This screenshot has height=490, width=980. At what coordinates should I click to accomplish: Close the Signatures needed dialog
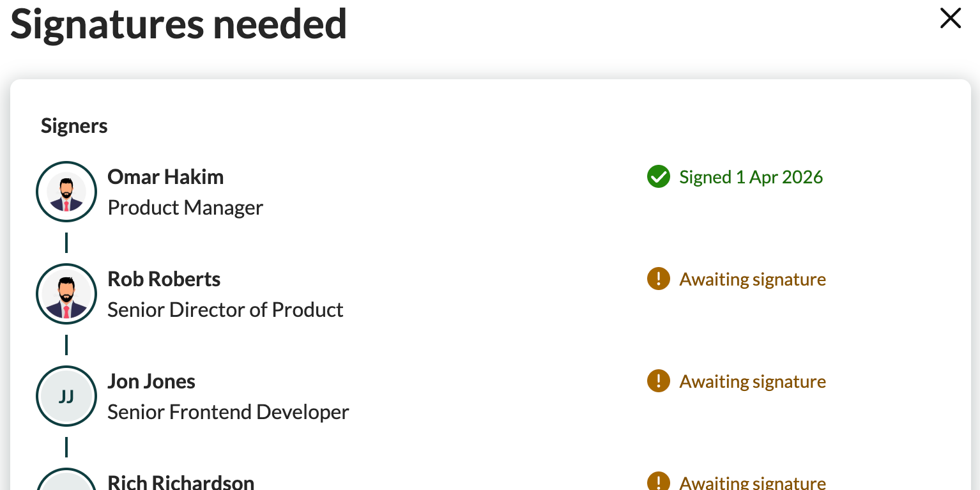(950, 19)
